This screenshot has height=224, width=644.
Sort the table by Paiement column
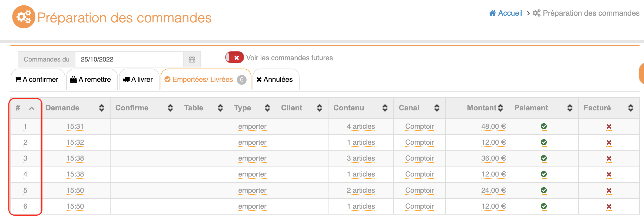(x=570, y=108)
